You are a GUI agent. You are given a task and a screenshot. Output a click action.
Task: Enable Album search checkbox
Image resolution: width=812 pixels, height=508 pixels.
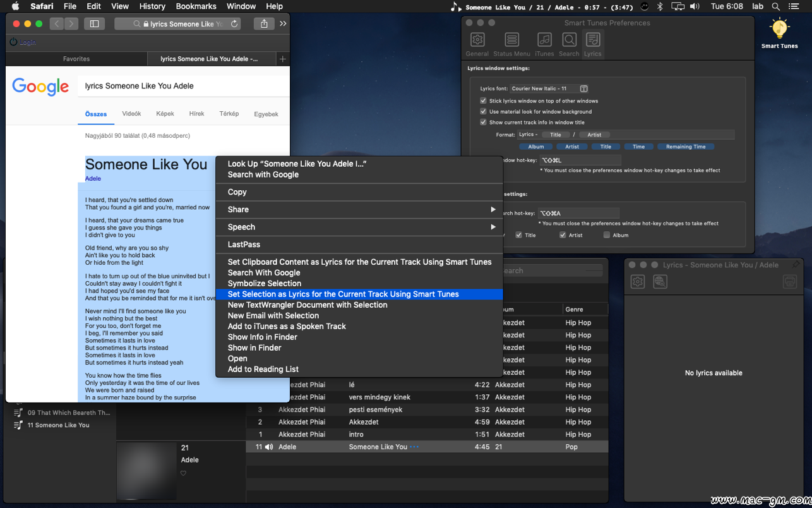606,235
